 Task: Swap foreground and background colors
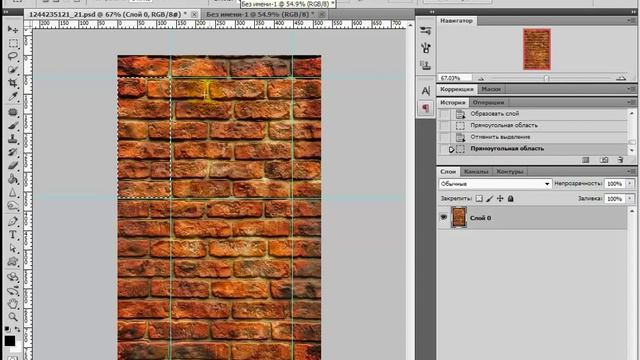pyautogui.click(x=18, y=329)
